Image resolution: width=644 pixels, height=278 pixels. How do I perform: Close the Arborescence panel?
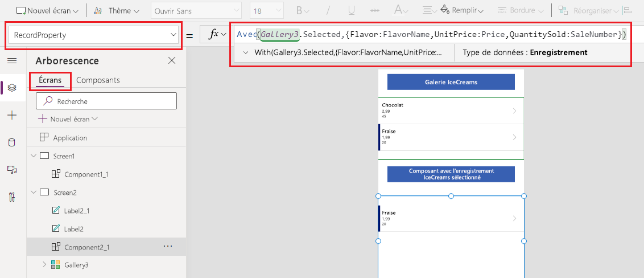172,61
